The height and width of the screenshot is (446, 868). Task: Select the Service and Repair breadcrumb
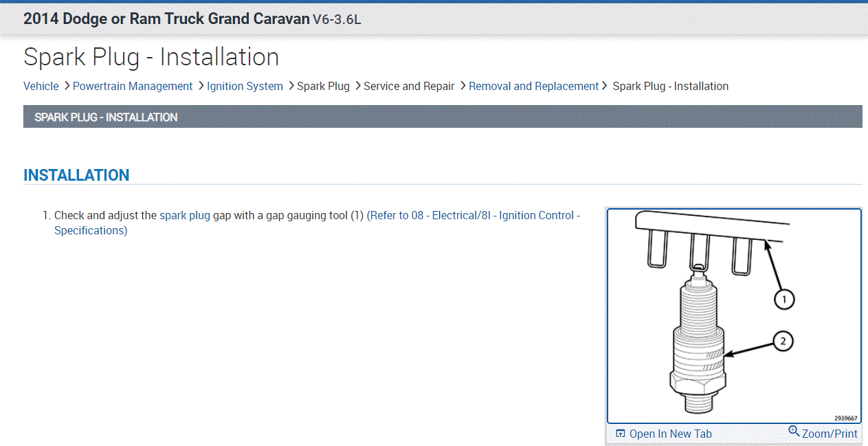coord(409,86)
